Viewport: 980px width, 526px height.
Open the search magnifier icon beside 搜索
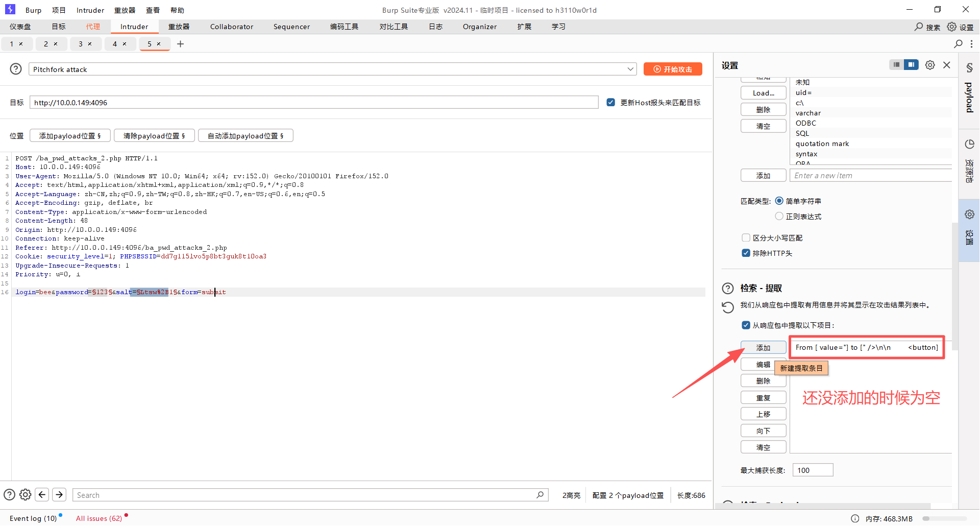point(919,27)
